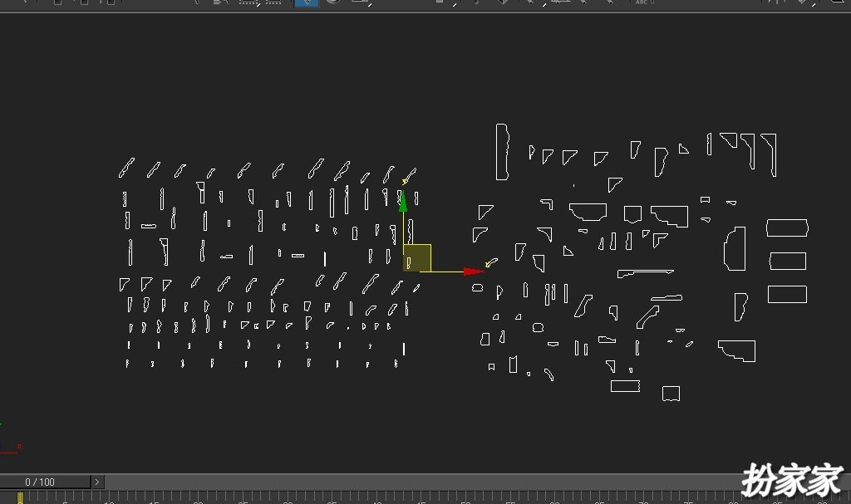The height and width of the screenshot is (504, 851).
Task: Click the track bar at frame 10 tick
Action: click(x=109, y=498)
